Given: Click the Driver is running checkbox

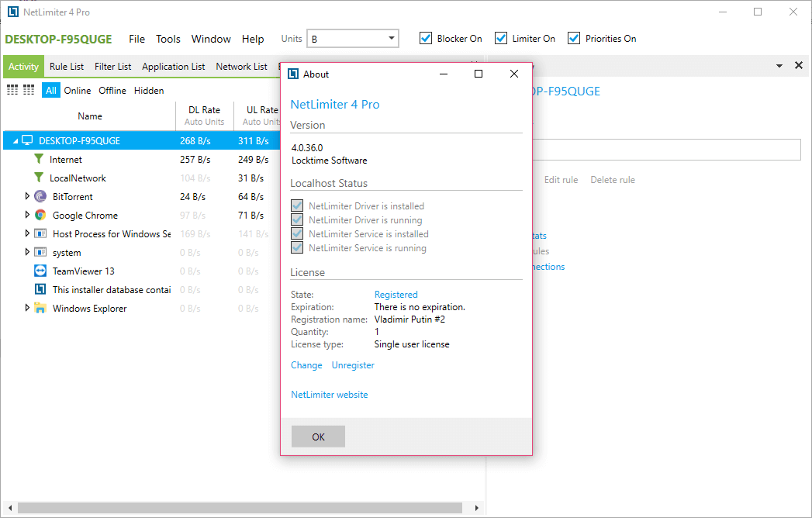Looking at the screenshot, I should [297, 219].
